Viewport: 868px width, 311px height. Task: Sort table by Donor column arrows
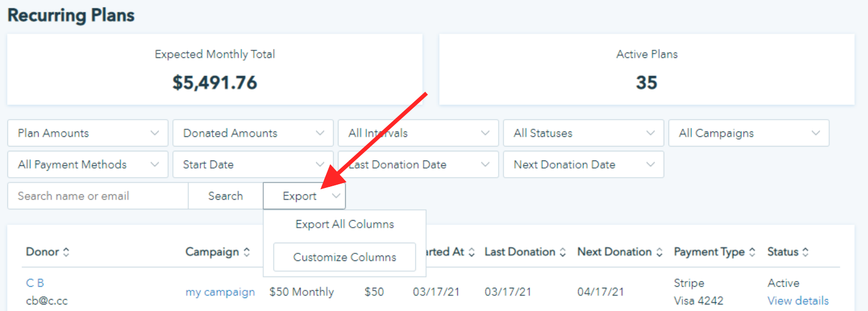[66, 252]
